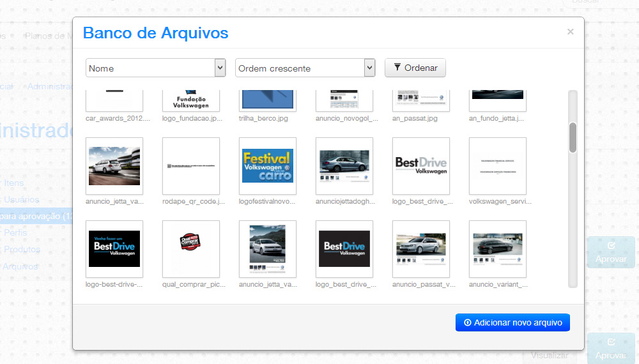Click Visualizar button in background page

550,356
